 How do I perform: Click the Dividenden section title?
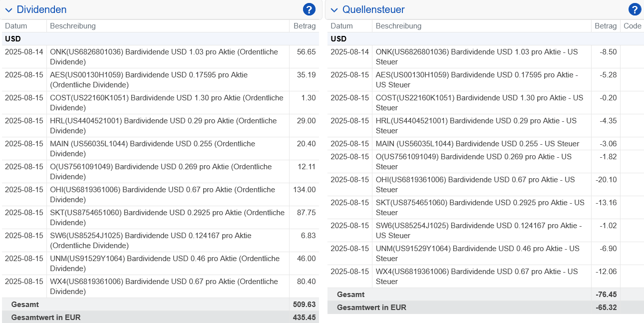click(41, 9)
